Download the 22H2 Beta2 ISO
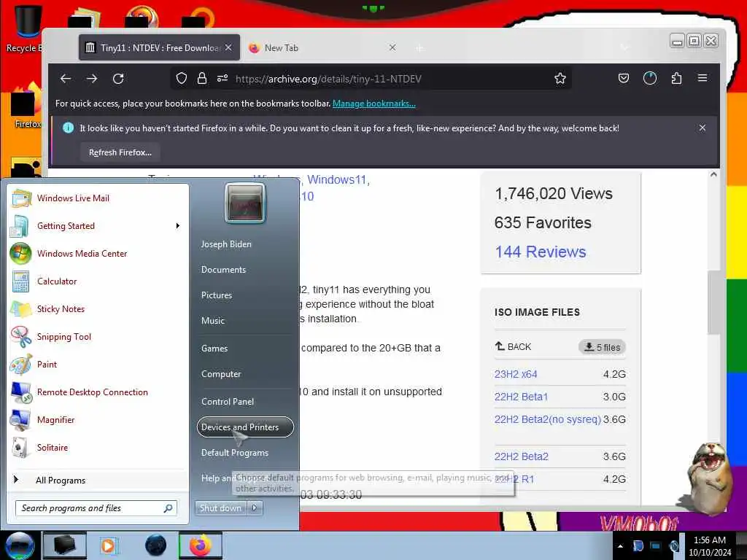The width and height of the screenshot is (747, 560). pyautogui.click(x=521, y=456)
